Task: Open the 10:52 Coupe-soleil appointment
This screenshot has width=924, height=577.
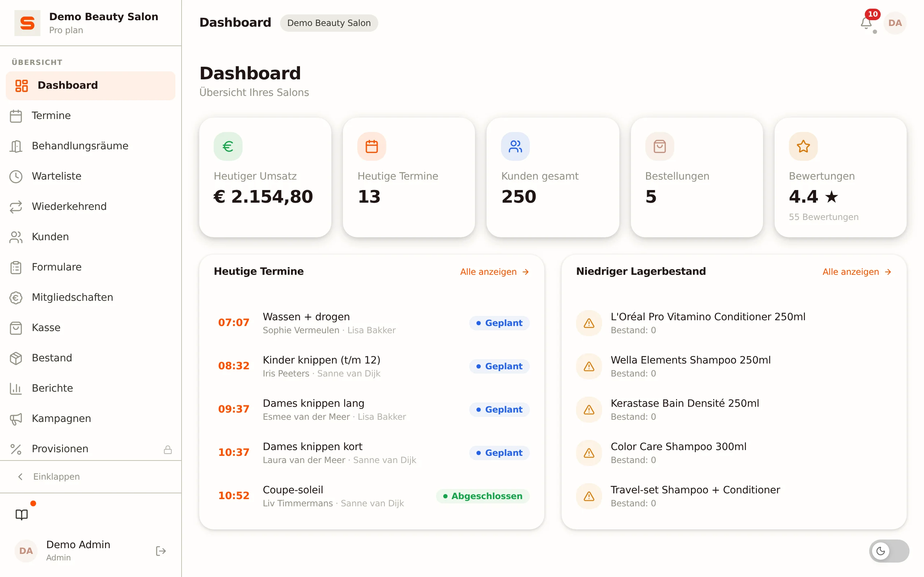Action: 371,496
